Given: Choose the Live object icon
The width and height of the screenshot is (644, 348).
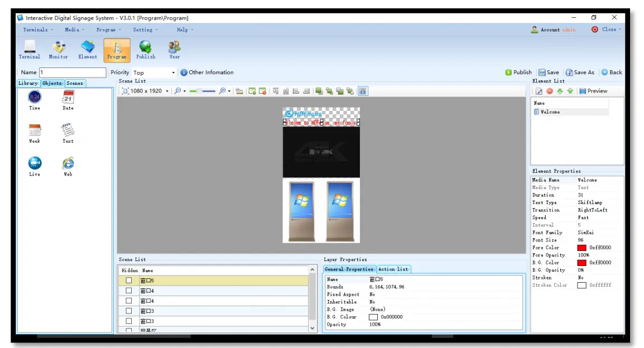Looking at the screenshot, I should 35,166.
